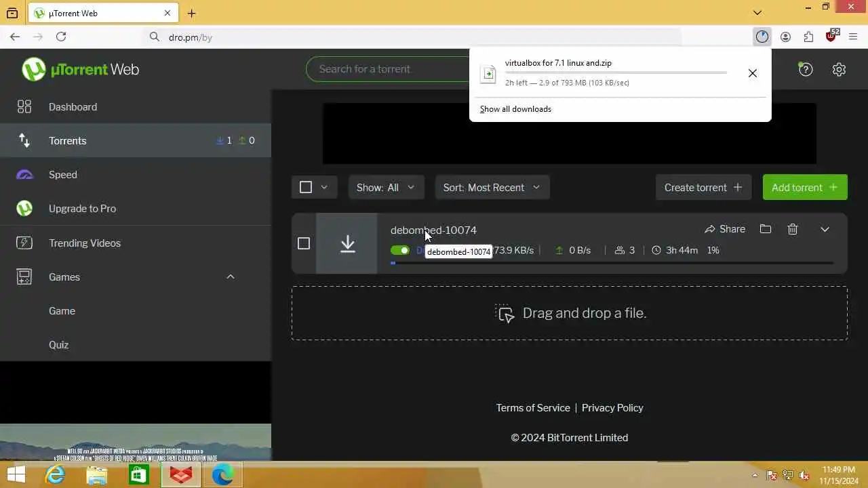
Task: Open the help question-mark icon
Action: (x=806, y=69)
